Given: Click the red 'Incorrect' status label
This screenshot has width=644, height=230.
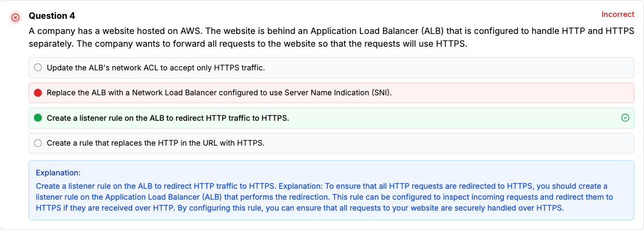Looking at the screenshot, I should tap(618, 15).
